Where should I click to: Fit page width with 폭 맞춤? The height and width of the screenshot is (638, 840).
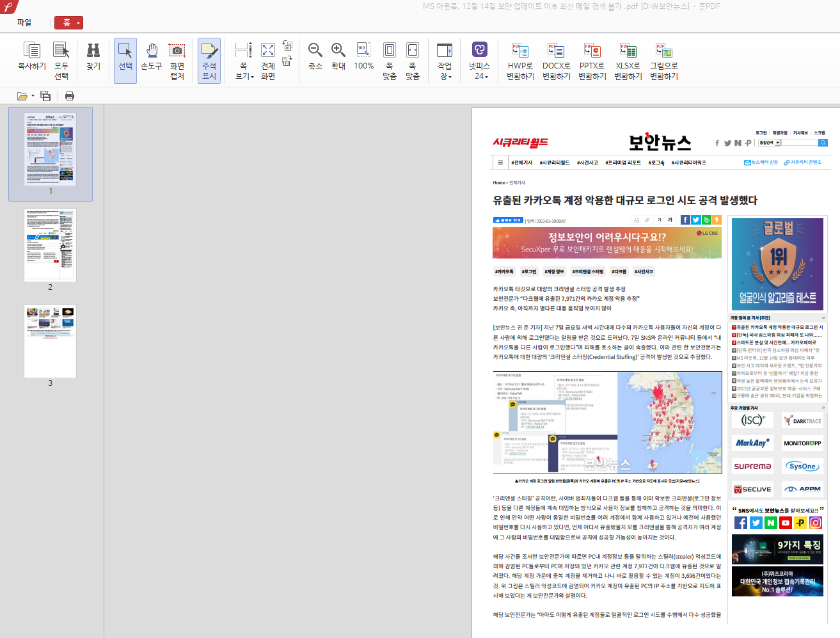point(413,61)
